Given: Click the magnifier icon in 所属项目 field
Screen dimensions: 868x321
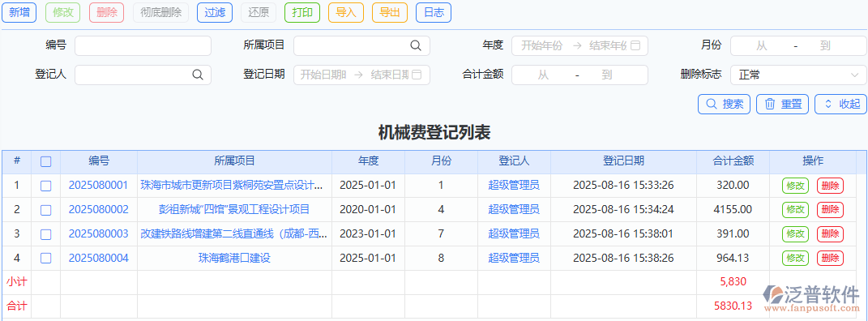Looking at the screenshot, I should coord(416,45).
